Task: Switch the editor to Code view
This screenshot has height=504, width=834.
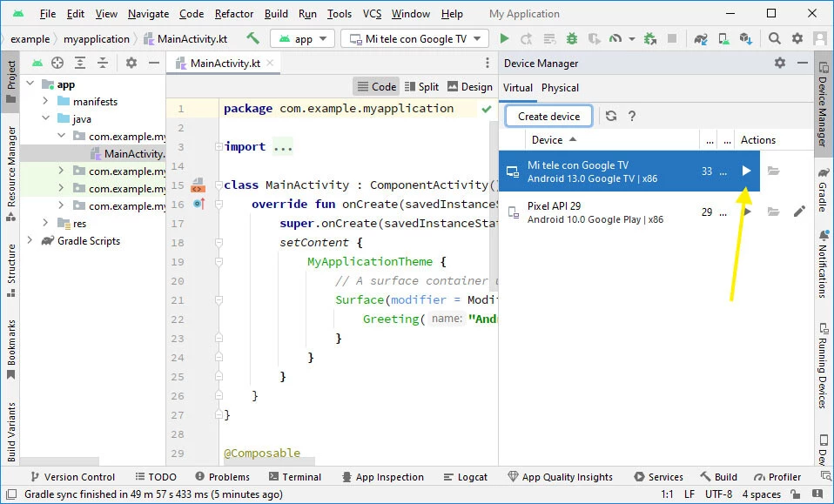Action: point(377,87)
